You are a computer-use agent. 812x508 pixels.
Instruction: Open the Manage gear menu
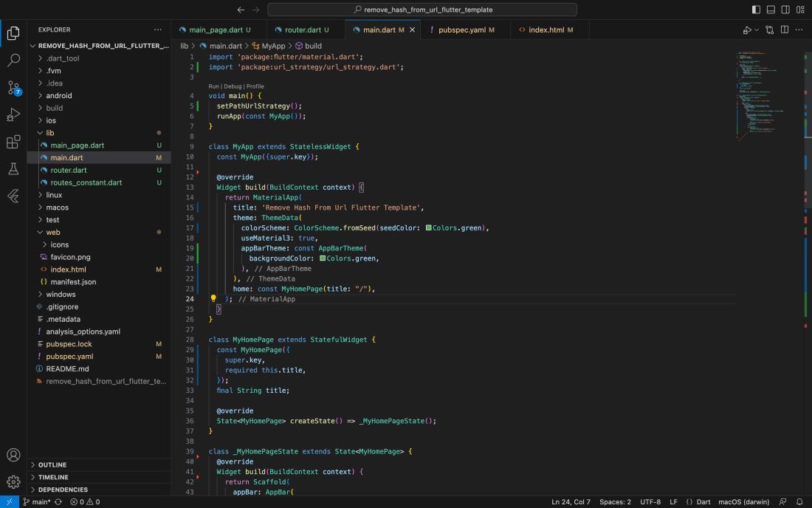(13, 482)
